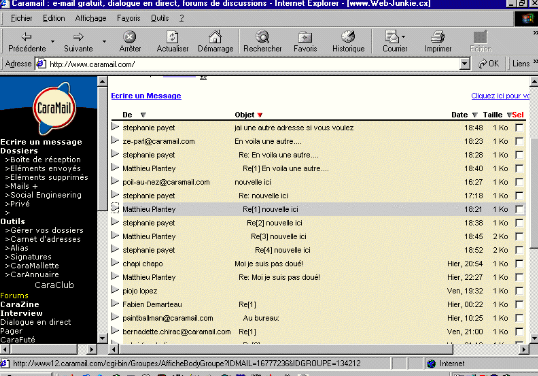538x376 pixels.
Task: Open message icon beside ze-part@caramail.com
Action: tap(115, 141)
